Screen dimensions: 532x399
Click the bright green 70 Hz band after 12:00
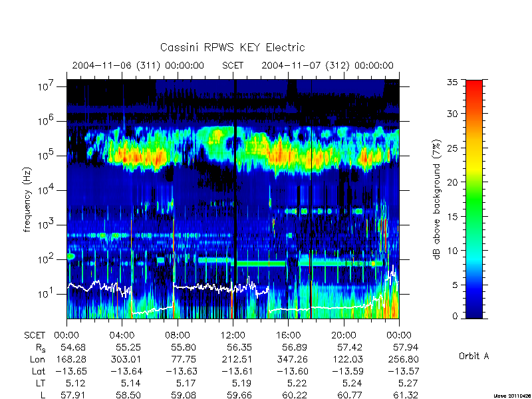(x=261, y=263)
